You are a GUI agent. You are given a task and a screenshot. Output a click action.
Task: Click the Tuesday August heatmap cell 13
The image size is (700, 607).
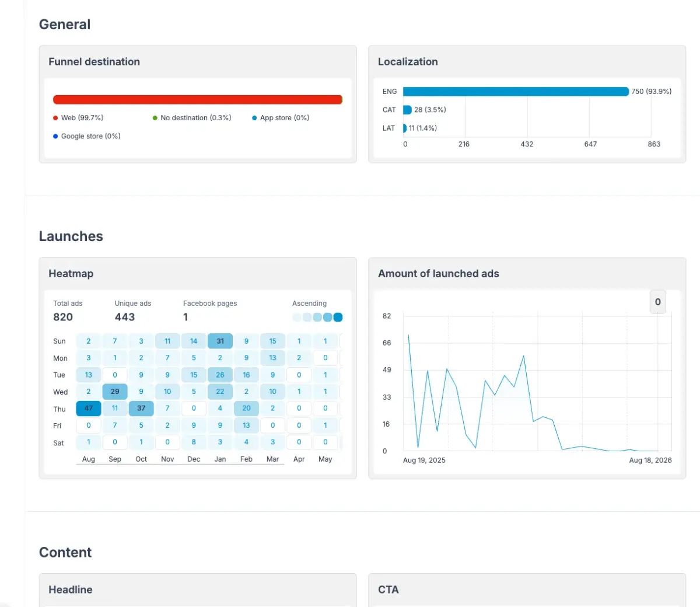(89, 375)
